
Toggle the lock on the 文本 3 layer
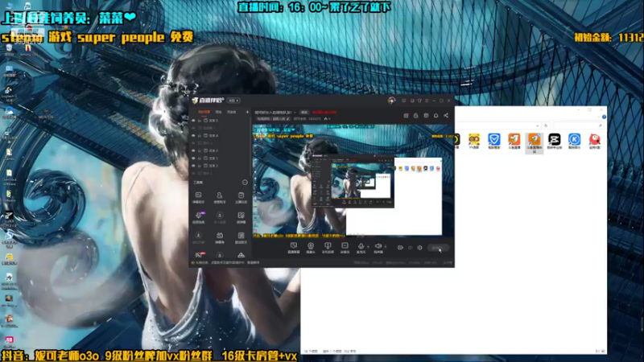coord(200,166)
